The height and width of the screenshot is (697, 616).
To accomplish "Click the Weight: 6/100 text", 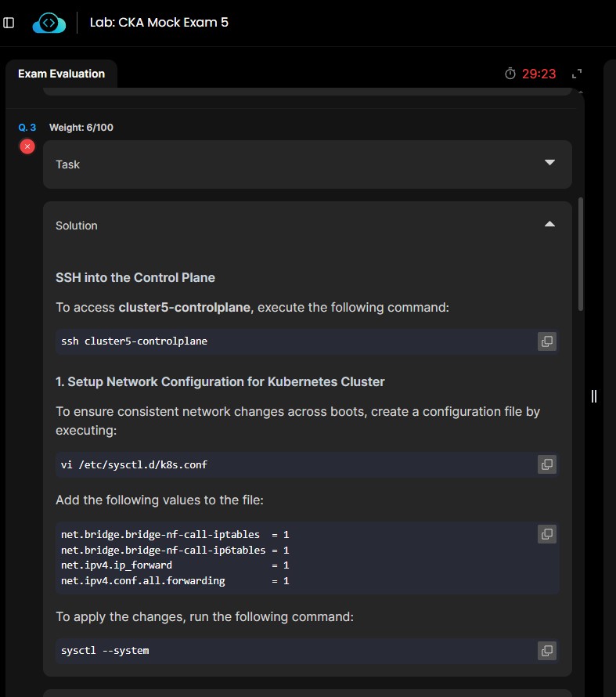I will pyautogui.click(x=81, y=128).
